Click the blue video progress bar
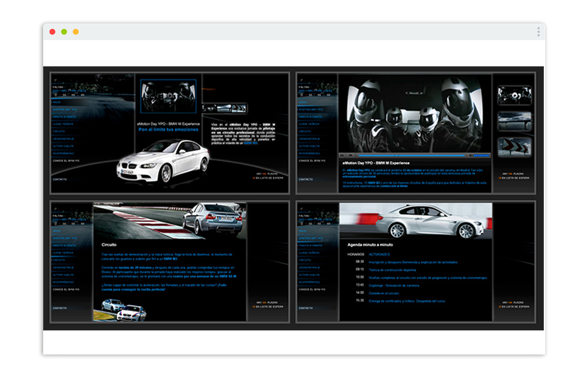This screenshot has height=383, width=588. click(411, 155)
